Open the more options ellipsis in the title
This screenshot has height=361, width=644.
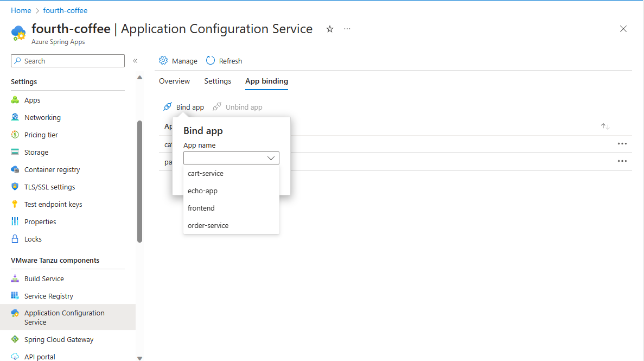[347, 29]
